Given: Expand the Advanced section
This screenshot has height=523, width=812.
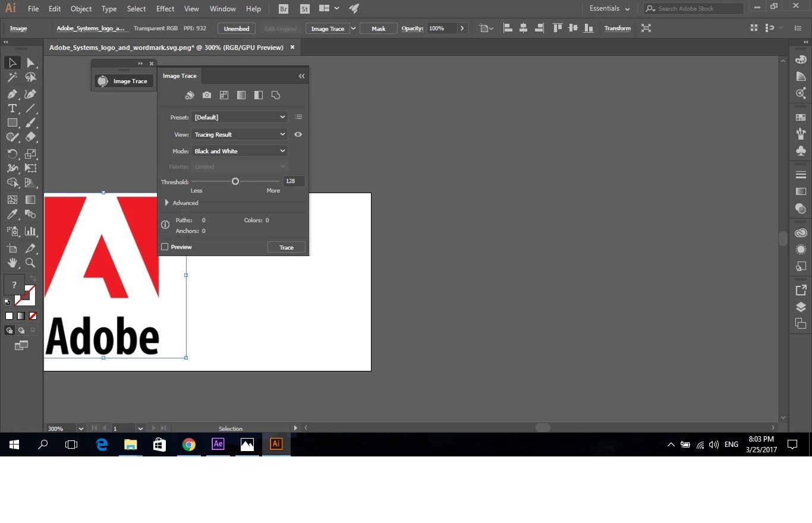Looking at the screenshot, I should [x=167, y=203].
